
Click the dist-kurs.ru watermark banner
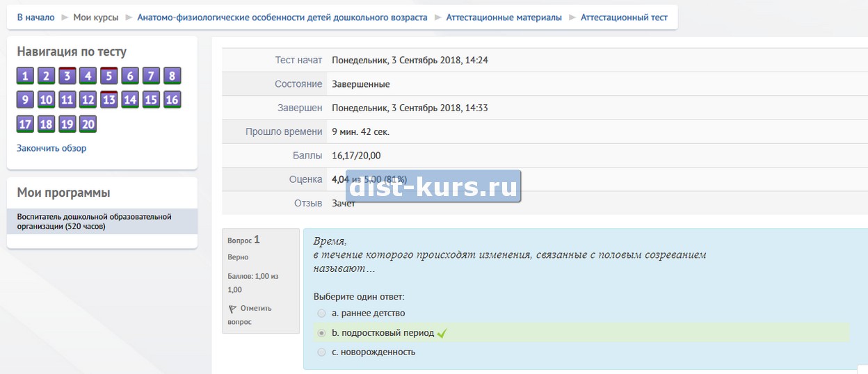point(433,187)
